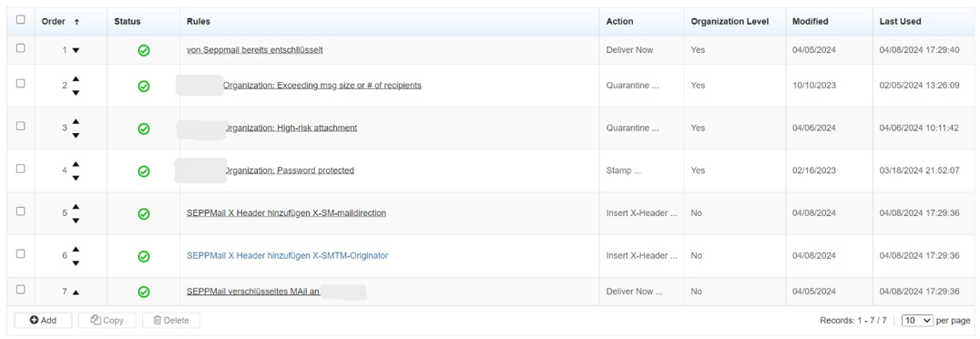
Task: Sort by Last Used column header
Action: click(900, 21)
